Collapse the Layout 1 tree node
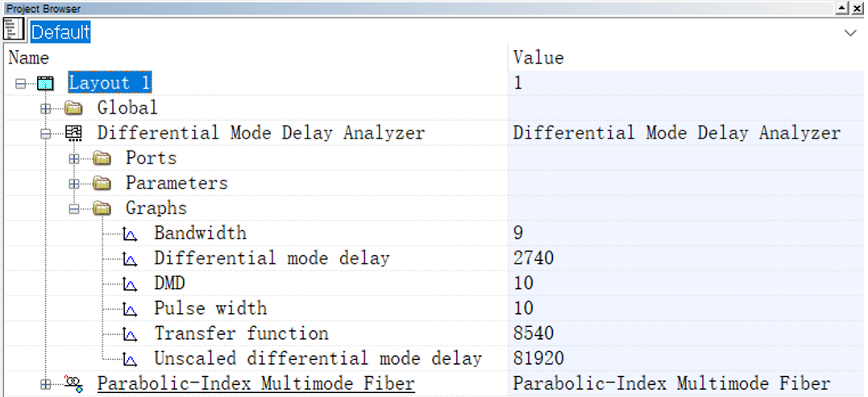Image resolution: width=868 pixels, height=397 pixels. pyautogui.click(x=20, y=84)
